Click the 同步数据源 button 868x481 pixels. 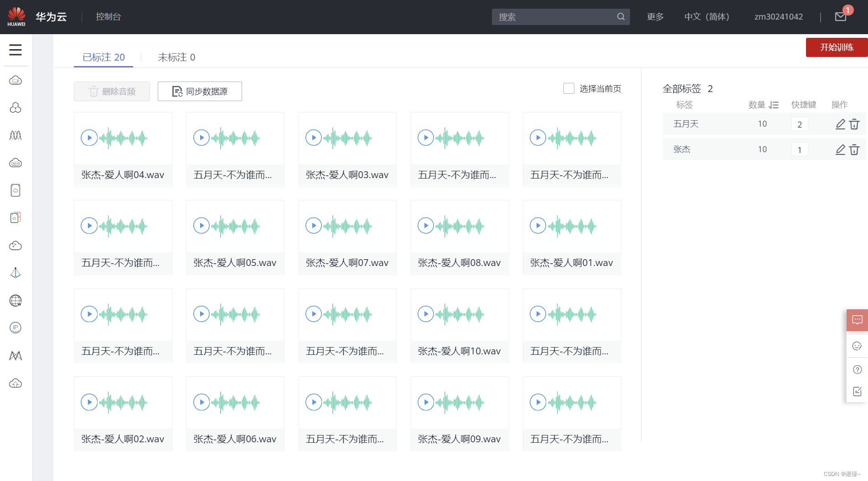200,92
